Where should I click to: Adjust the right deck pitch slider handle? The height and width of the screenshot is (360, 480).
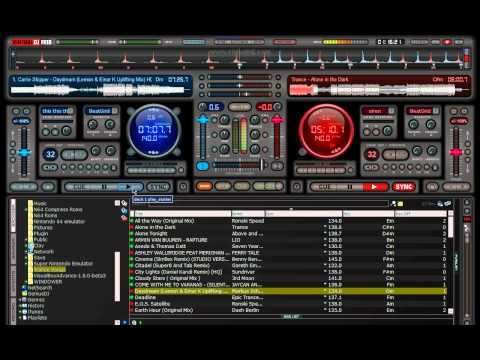pos(456,153)
